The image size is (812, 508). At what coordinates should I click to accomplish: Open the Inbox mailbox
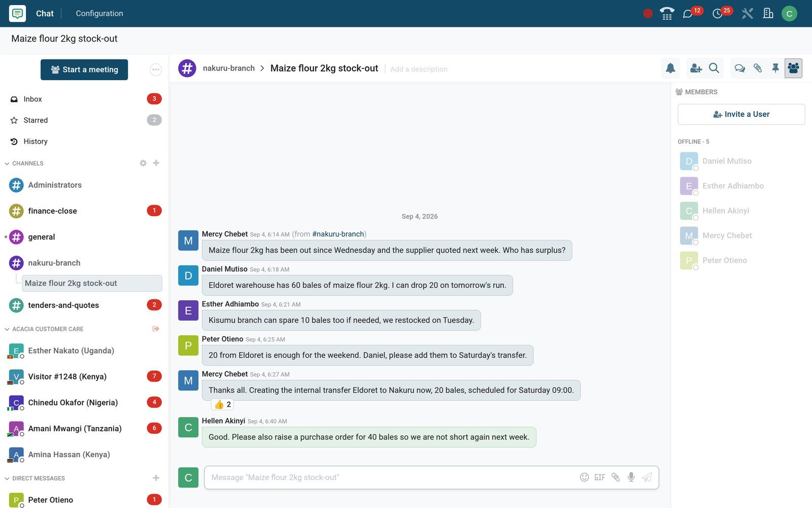[x=84, y=99]
